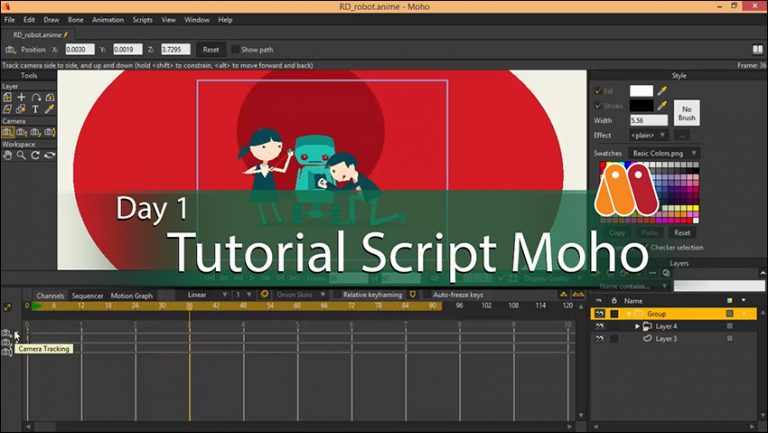Select the Track Camera tool
This screenshot has height=433, width=768.
tap(7, 132)
